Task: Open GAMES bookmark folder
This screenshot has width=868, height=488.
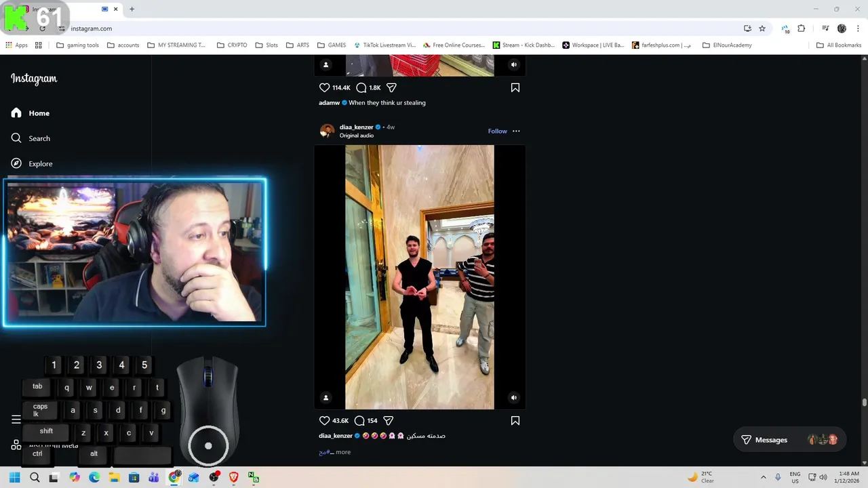Action: tap(331, 45)
